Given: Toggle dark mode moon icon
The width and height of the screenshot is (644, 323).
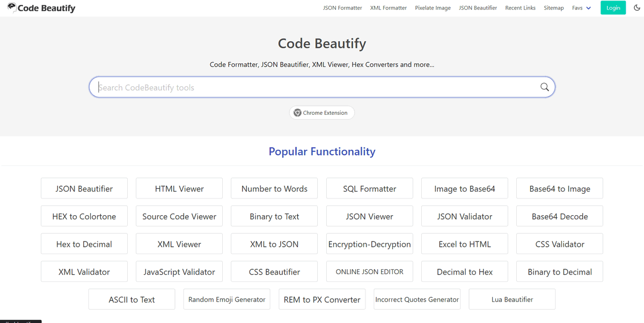Looking at the screenshot, I should (637, 8).
